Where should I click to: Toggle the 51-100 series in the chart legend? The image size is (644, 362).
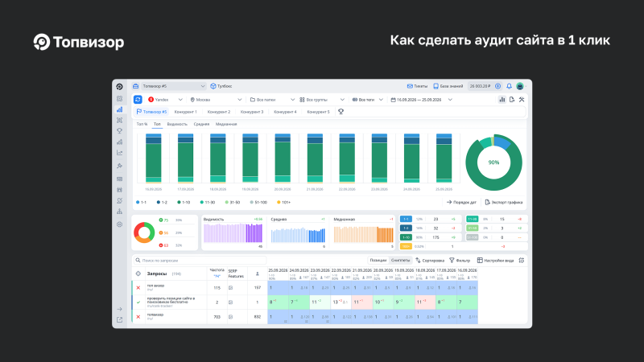click(x=258, y=203)
